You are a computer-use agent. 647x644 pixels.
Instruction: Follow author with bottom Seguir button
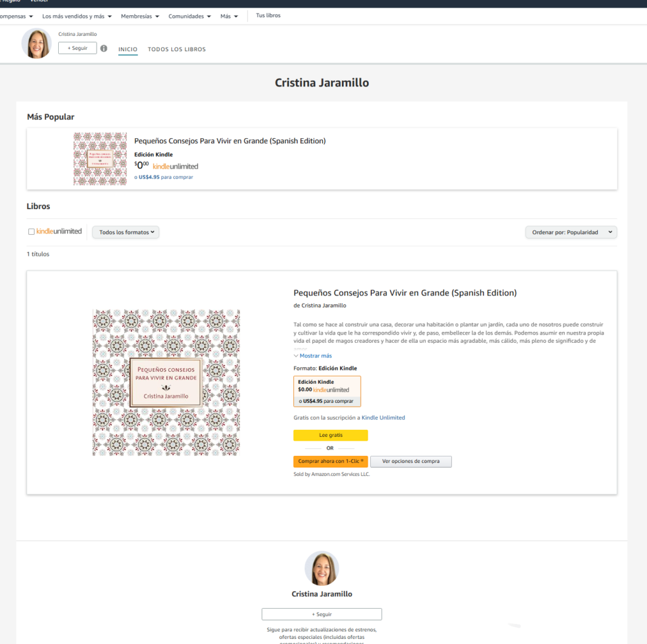click(322, 614)
